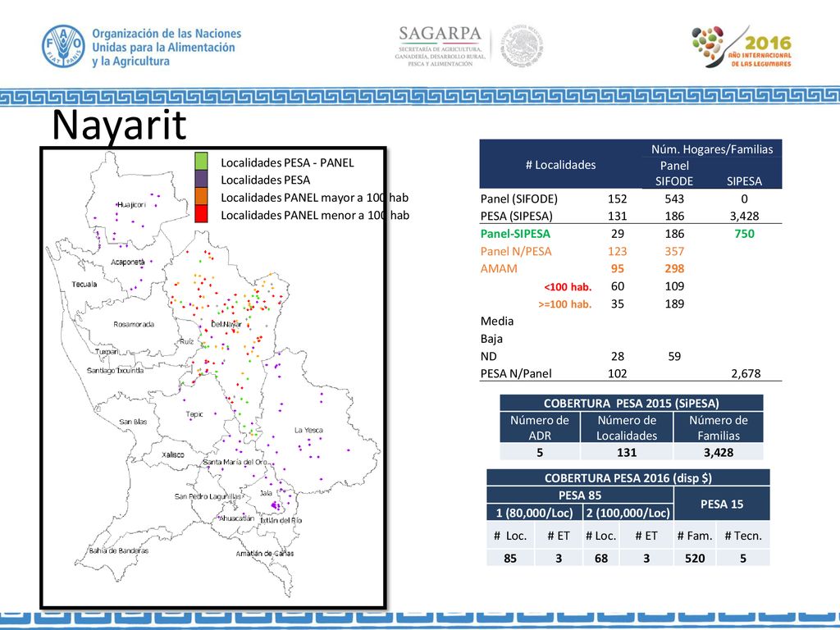Click the 'Media' row label
The image size is (840, 630).
coord(497,321)
